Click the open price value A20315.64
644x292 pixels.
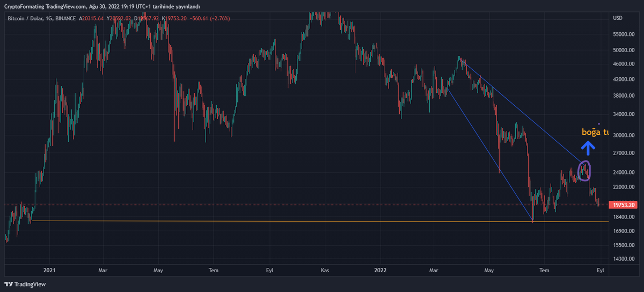point(91,19)
